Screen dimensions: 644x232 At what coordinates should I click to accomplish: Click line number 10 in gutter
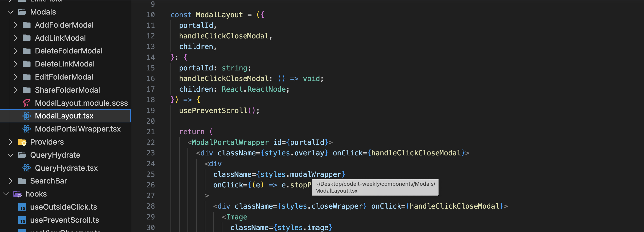(151, 15)
